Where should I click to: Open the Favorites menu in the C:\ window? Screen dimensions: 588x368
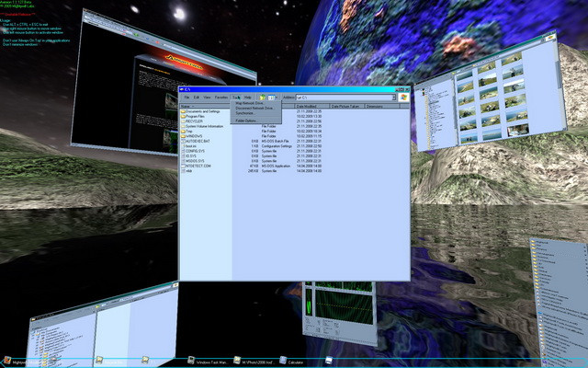pyautogui.click(x=221, y=98)
